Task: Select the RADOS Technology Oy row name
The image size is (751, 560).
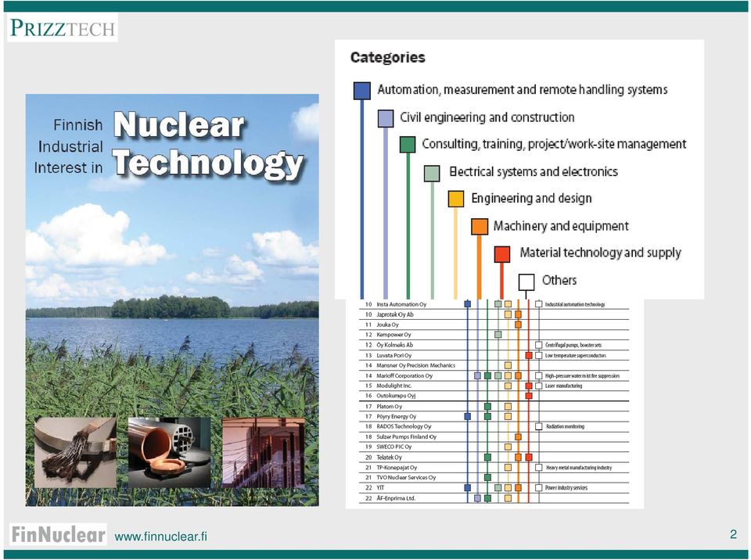Action: click(x=404, y=426)
